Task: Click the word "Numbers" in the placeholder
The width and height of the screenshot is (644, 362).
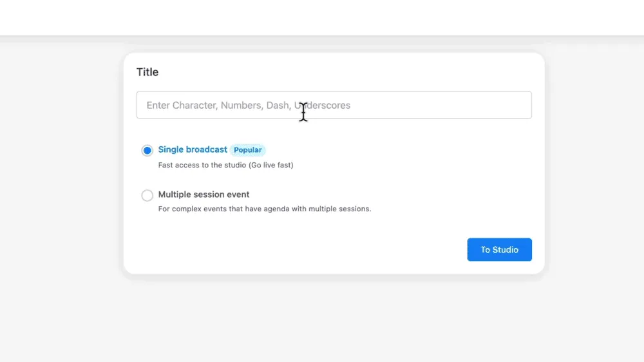Action: [x=242, y=105]
